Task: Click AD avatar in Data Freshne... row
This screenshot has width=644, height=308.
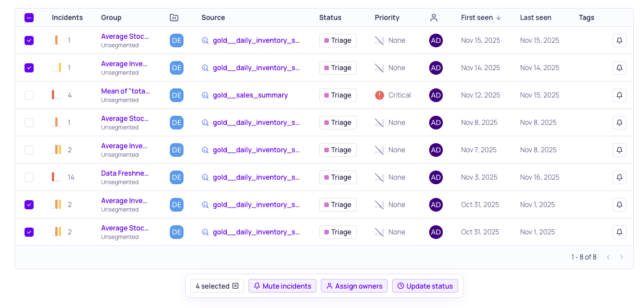Action: [436, 177]
